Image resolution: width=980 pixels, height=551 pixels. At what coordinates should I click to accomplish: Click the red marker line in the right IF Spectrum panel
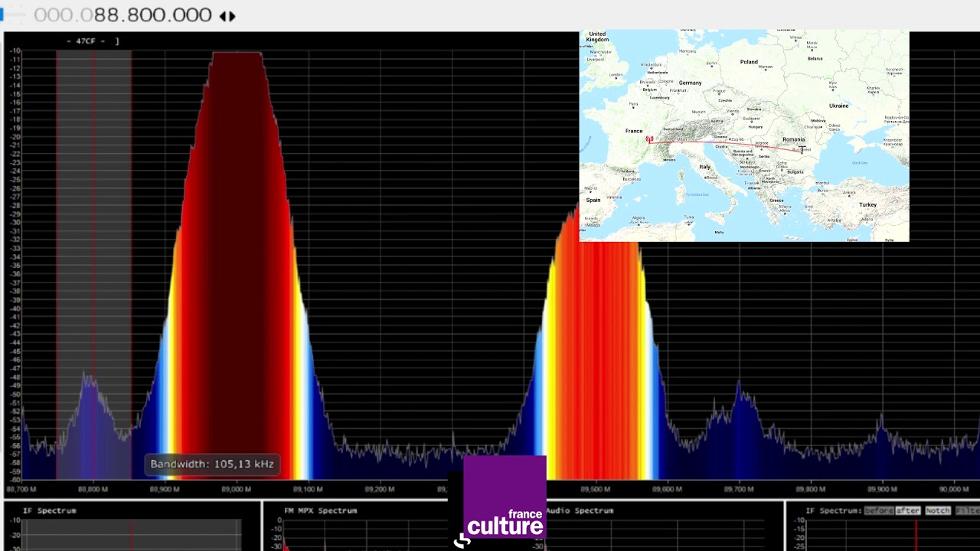point(916,535)
